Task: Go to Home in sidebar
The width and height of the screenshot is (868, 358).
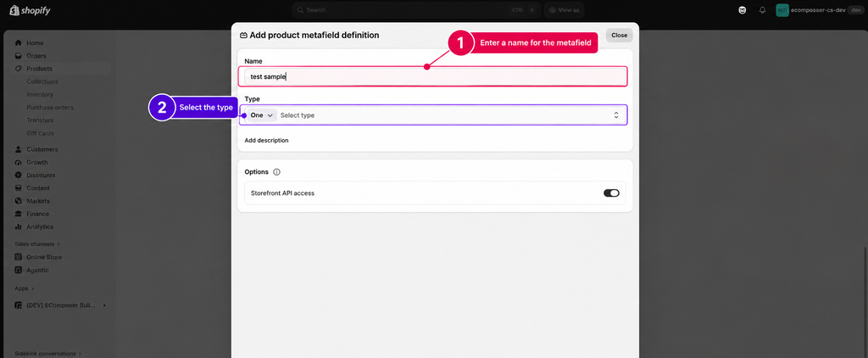Action: pos(35,42)
